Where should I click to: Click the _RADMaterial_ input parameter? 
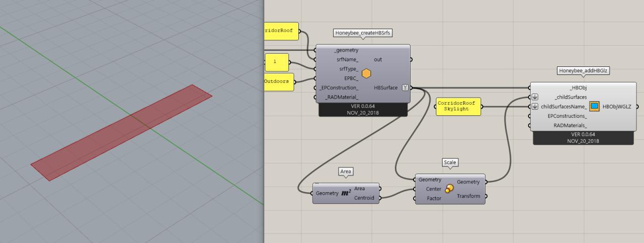(341, 97)
